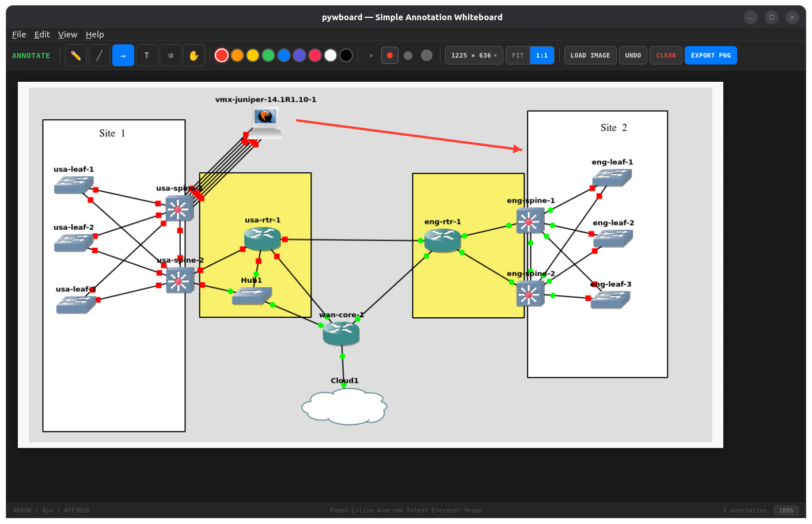Select the Arrow tool
The image size is (812, 524).
pyautogui.click(x=123, y=55)
